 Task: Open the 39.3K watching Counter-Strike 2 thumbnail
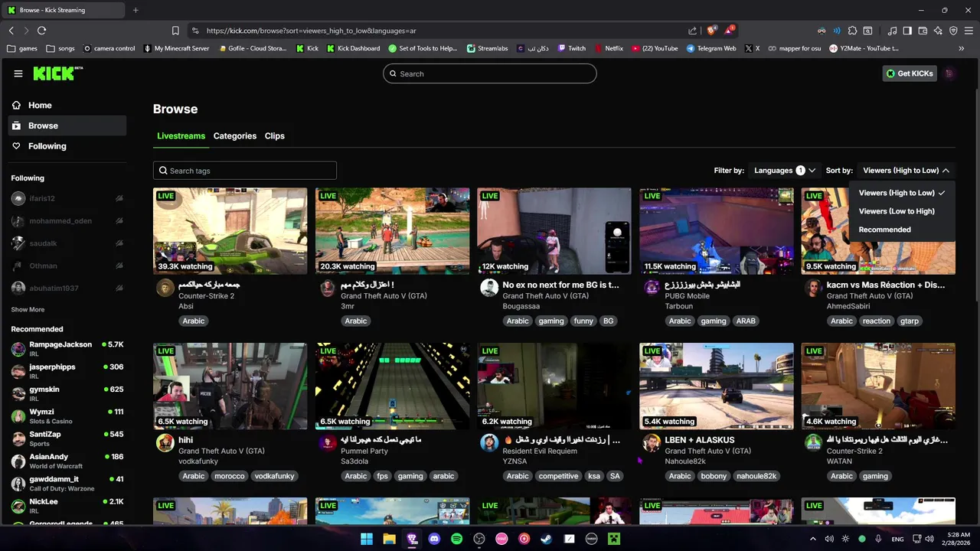pyautogui.click(x=230, y=231)
